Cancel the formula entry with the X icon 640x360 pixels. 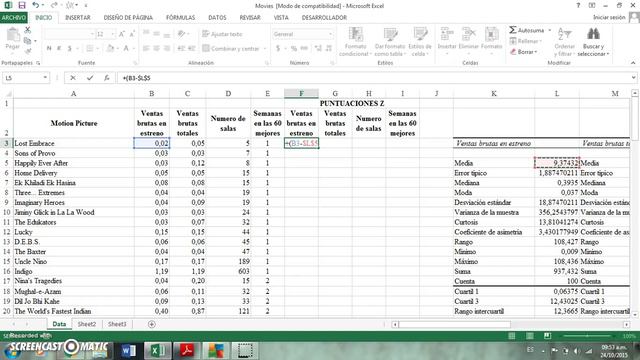click(x=73, y=78)
